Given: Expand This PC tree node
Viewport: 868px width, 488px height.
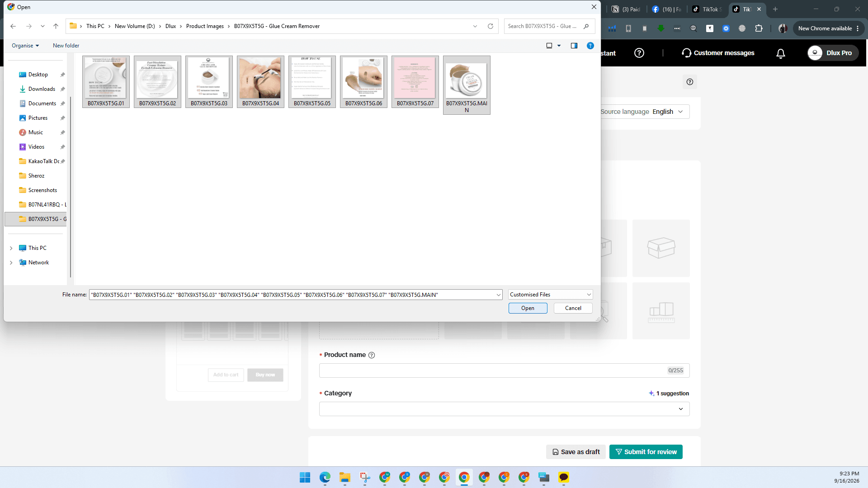Looking at the screenshot, I should 11,248.
